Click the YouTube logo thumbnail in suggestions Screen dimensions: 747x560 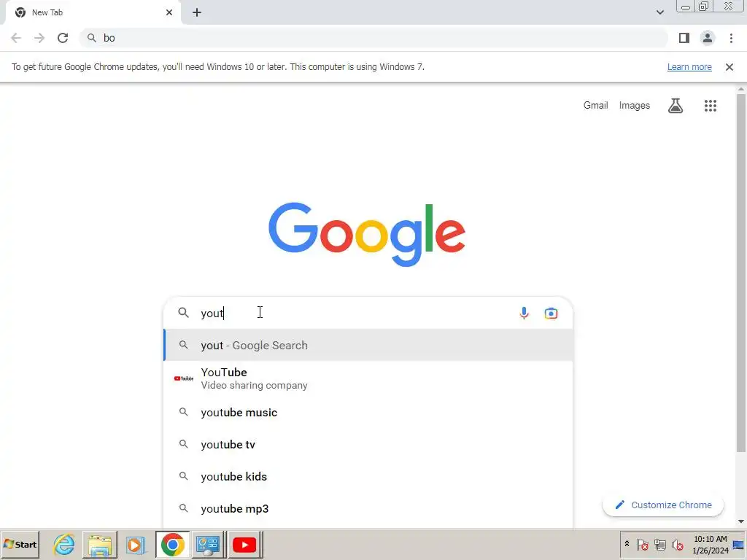[183, 378]
